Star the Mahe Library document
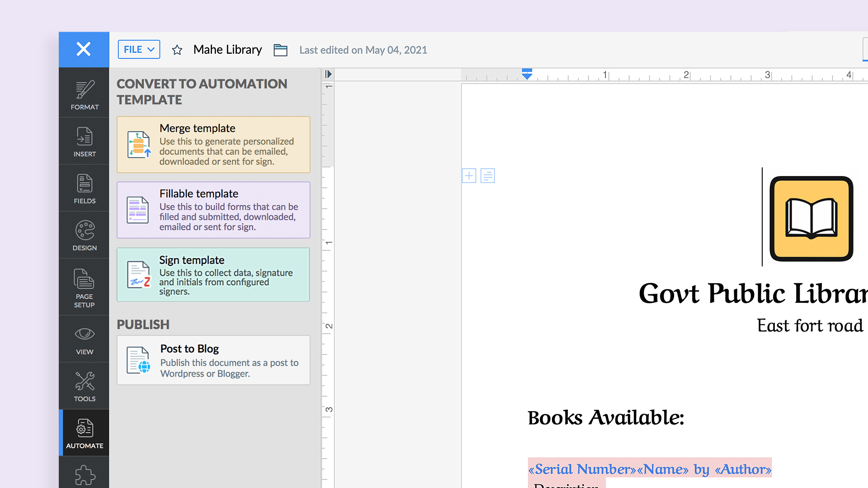The image size is (868, 488). [177, 50]
